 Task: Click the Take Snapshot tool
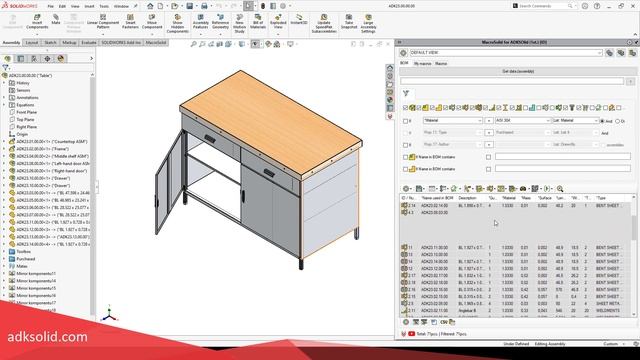349,22
